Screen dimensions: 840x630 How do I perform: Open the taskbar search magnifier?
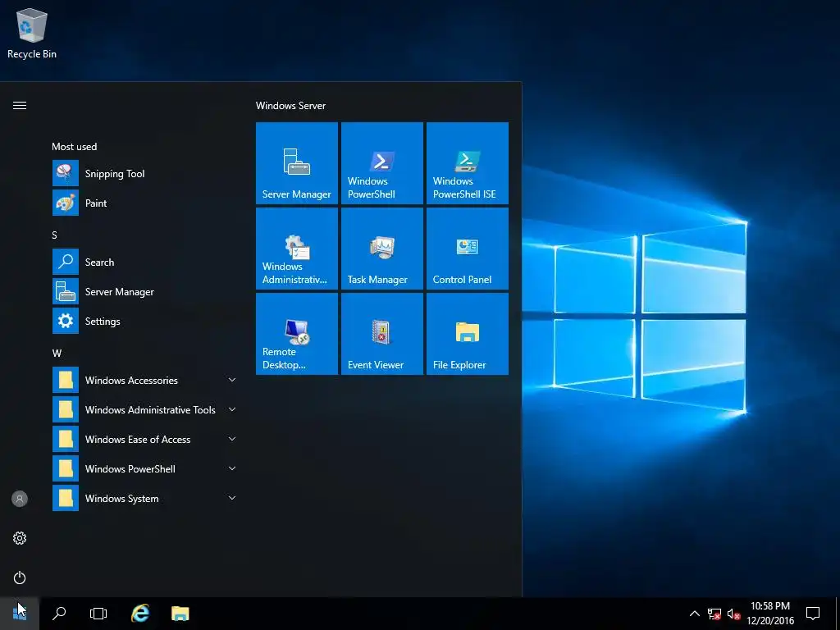click(59, 614)
